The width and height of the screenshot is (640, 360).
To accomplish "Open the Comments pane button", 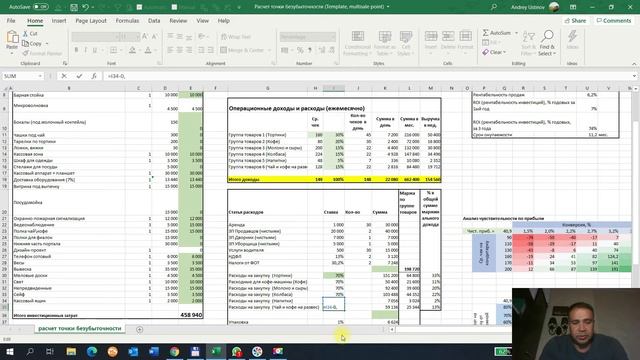I will click(x=613, y=20).
